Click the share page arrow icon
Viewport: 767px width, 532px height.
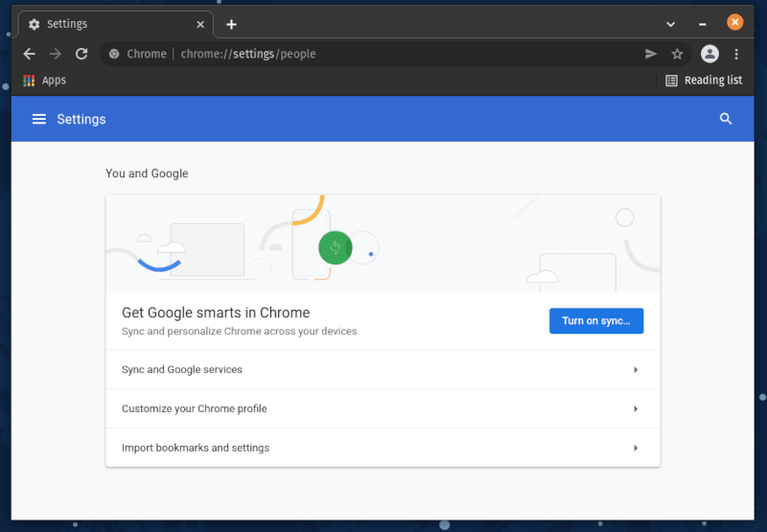[x=651, y=54]
